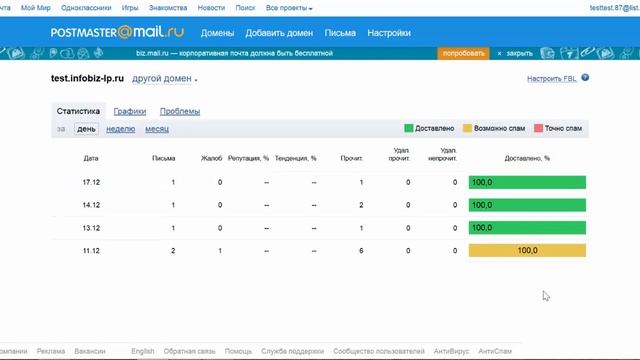The width and height of the screenshot is (640, 360).
Task: Open FBL help question mark icon
Action: click(585, 78)
